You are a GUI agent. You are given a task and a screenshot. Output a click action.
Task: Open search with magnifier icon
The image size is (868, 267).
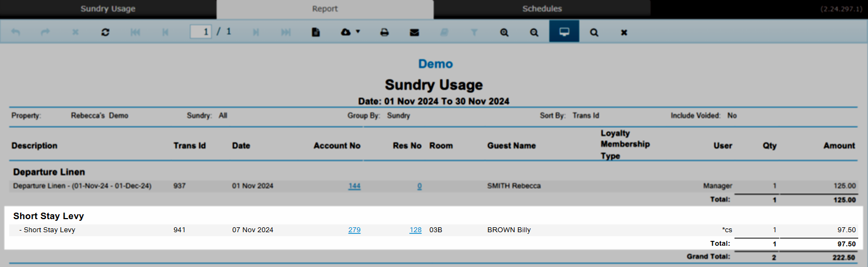594,32
